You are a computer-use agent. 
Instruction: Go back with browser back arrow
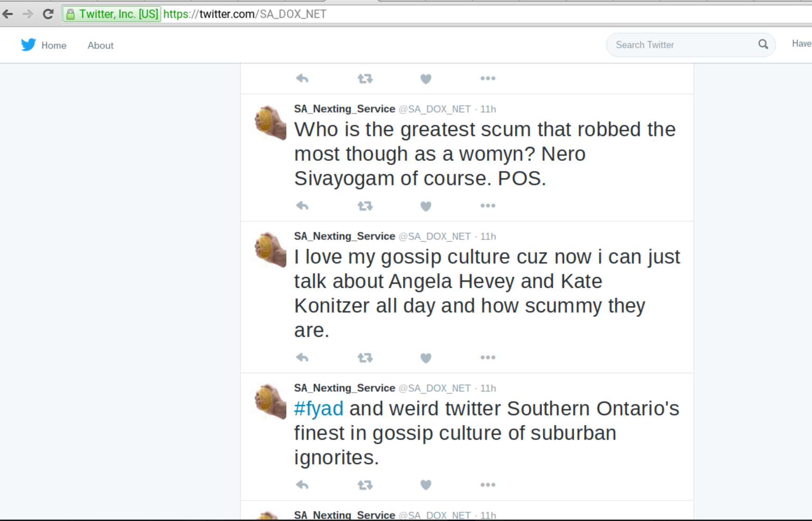coord(7,14)
